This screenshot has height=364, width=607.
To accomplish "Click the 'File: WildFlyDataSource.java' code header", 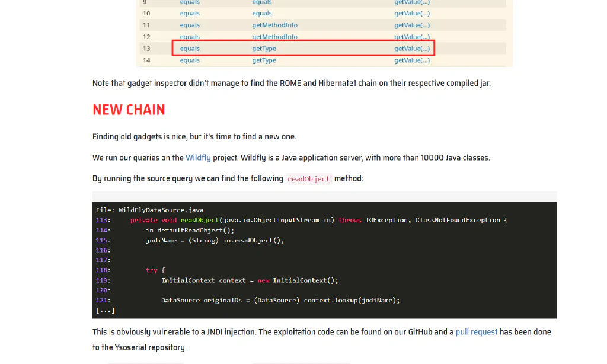I will point(149,210).
